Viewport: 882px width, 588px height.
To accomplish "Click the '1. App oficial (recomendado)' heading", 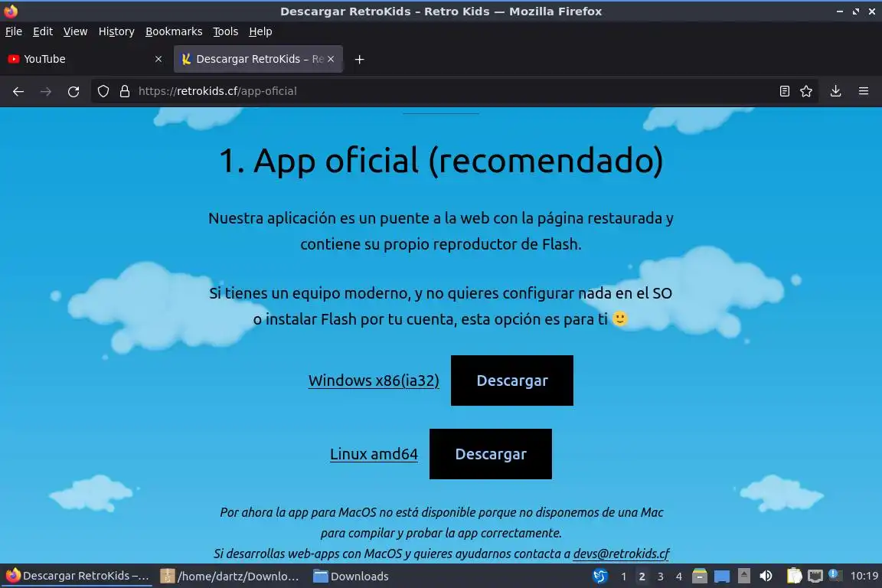I will coord(441,160).
